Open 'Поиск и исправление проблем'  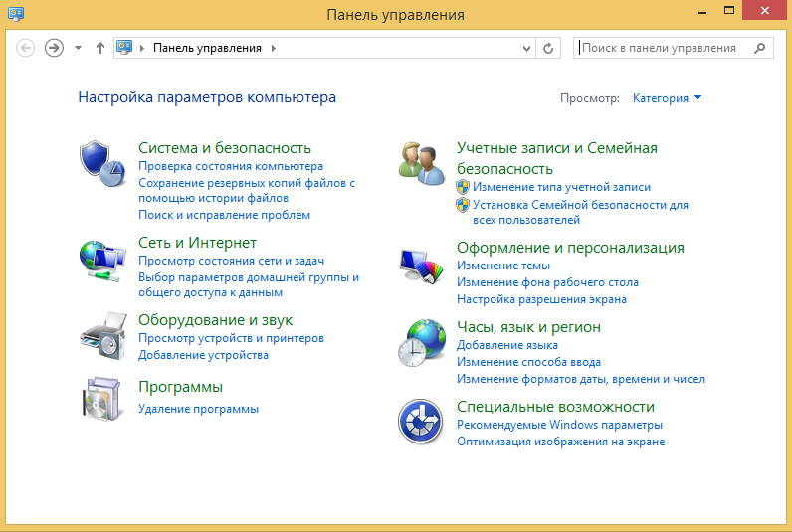tap(224, 215)
